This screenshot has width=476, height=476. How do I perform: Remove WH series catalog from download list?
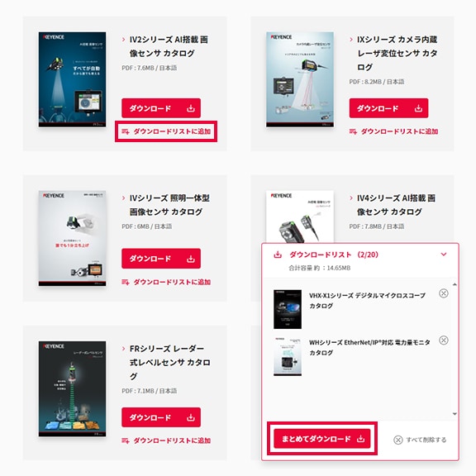444,340
